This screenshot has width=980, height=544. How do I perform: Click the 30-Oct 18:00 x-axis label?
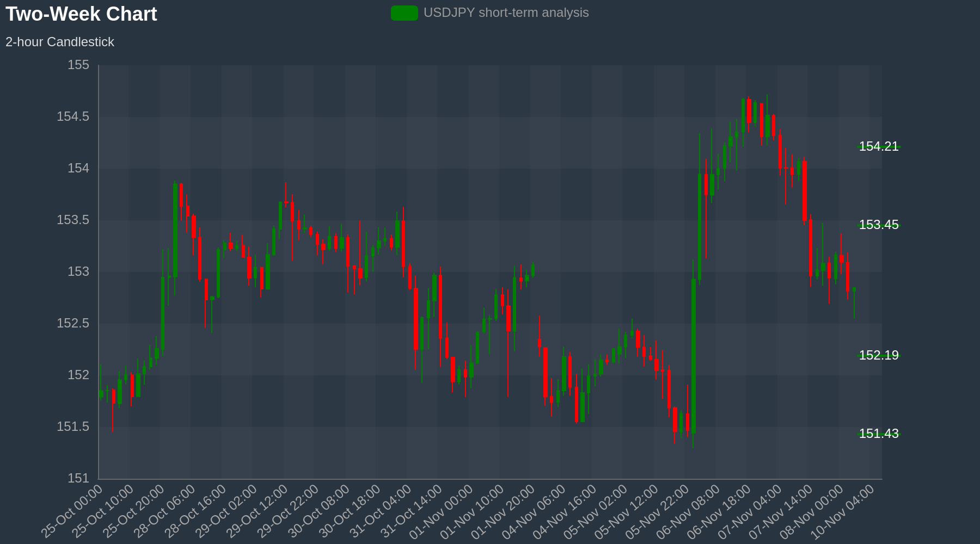(x=350, y=512)
